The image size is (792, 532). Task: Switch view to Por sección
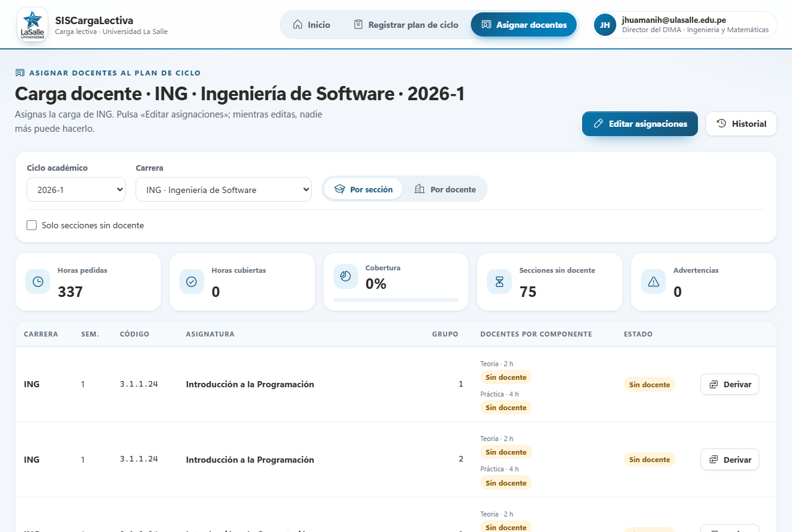tap(363, 189)
